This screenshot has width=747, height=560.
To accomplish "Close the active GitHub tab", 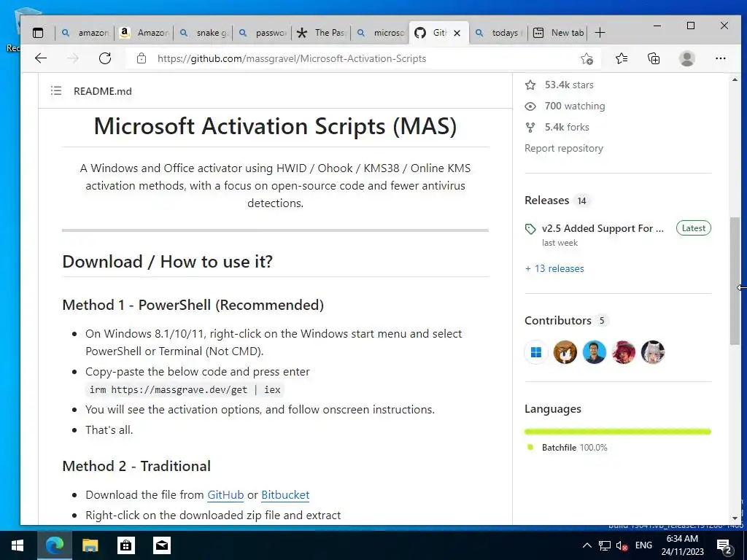I will (457, 33).
